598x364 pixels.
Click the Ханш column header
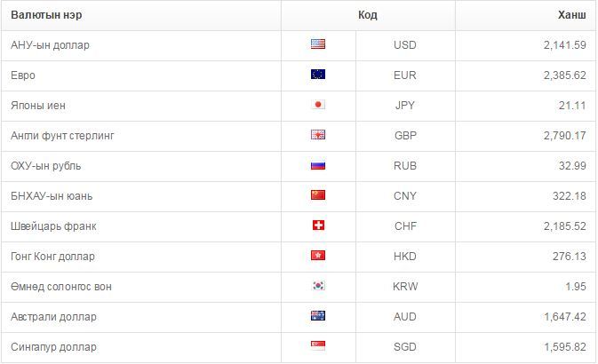tap(572, 15)
